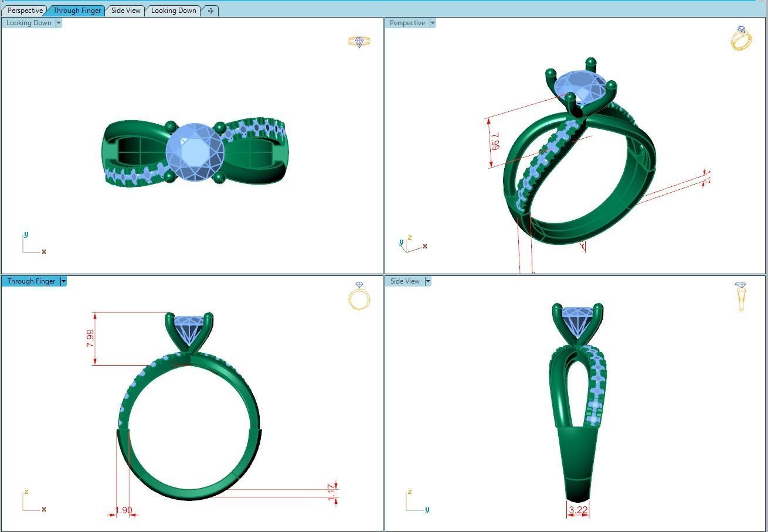Switch to the Perspective viewport tab
The height and width of the screenshot is (532, 768).
25,11
